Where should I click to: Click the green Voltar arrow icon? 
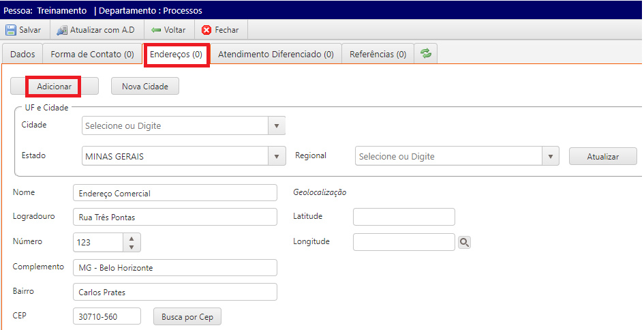pyautogui.click(x=156, y=30)
